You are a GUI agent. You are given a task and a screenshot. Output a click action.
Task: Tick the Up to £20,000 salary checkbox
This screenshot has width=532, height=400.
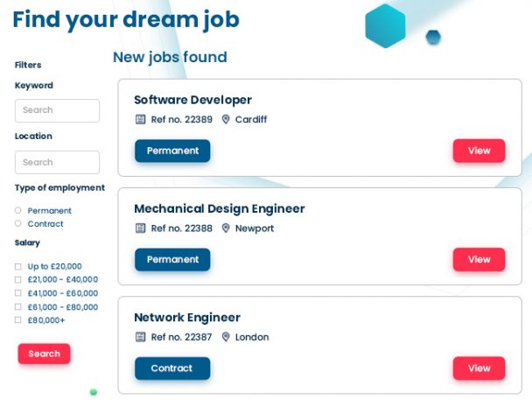[x=18, y=267]
